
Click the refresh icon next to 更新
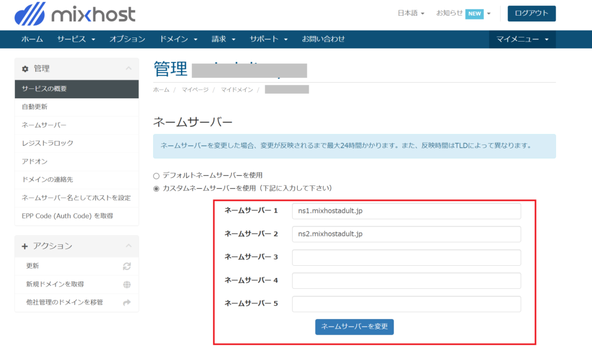127,266
